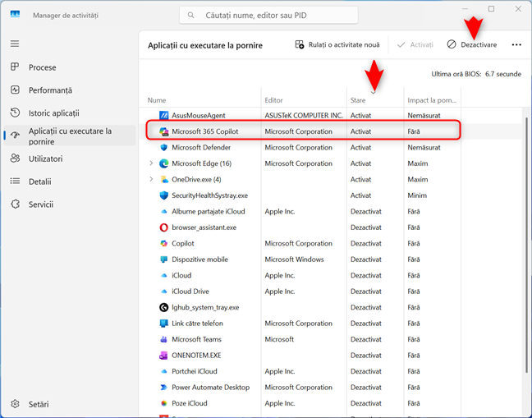Click the Power Automate Desktop icon
Screen dimensions: 532x418
pyautogui.click(x=164, y=388)
